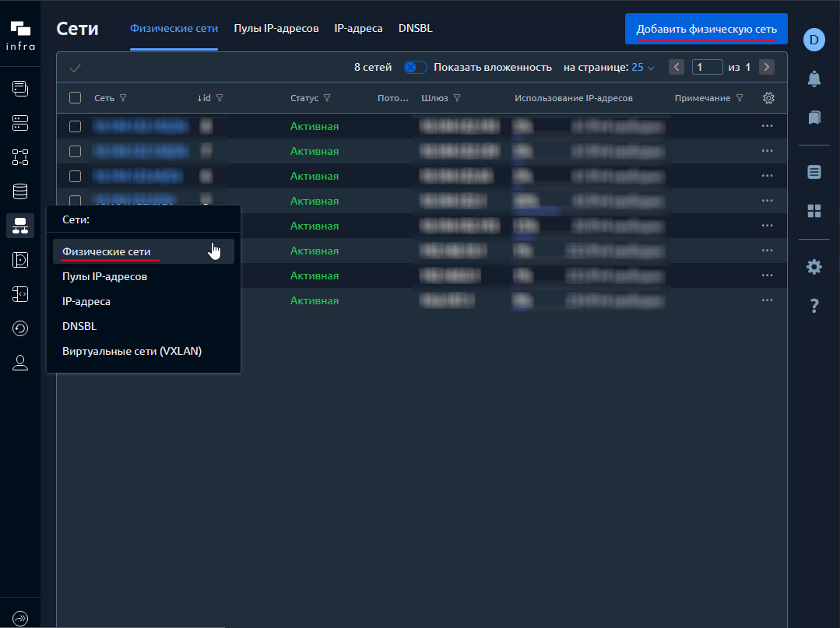Open the virtual machines sidebar icon
Screen dimensions: 840x628
point(20,89)
